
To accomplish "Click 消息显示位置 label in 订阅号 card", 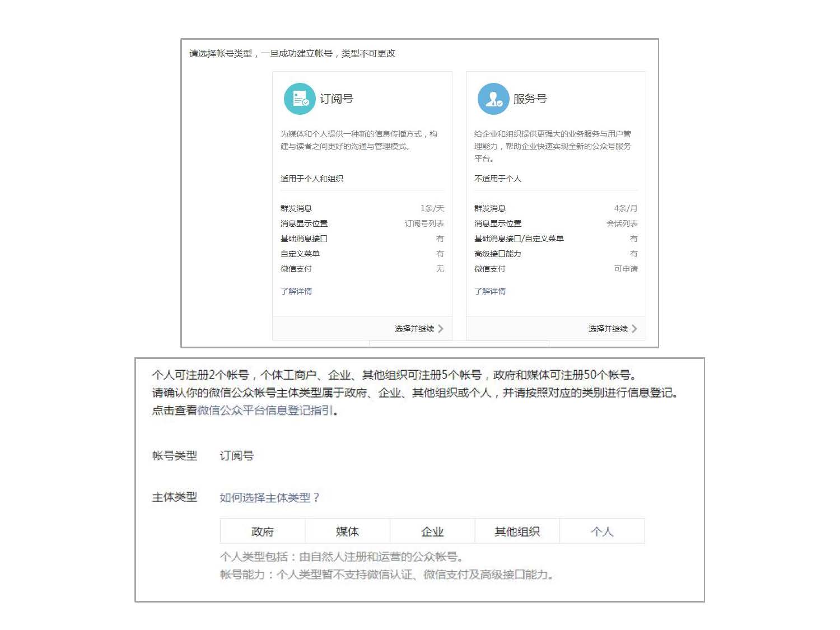I will 304,223.
